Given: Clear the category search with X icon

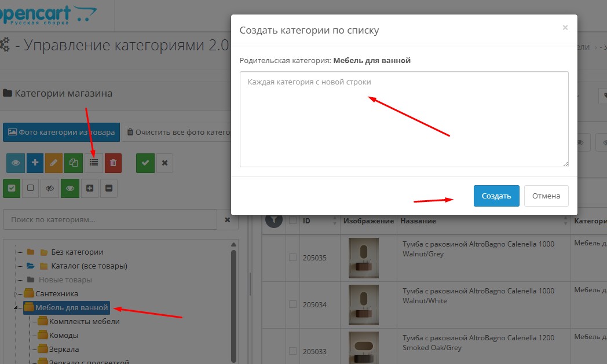Looking at the screenshot, I should [227, 220].
